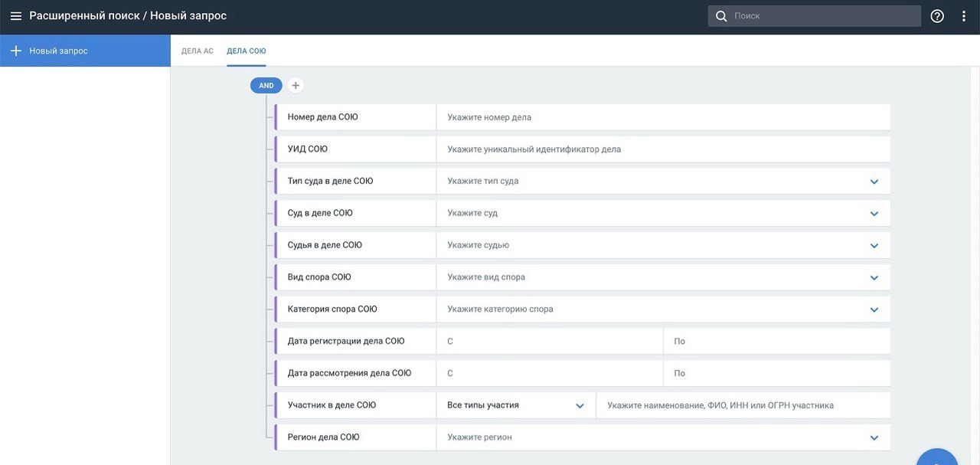
Task: Expand the Регион дела СОЮ dropdown
Action: click(874, 437)
